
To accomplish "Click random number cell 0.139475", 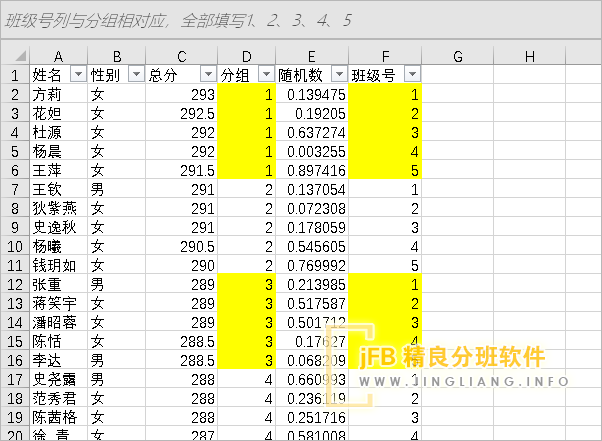I will click(312, 94).
